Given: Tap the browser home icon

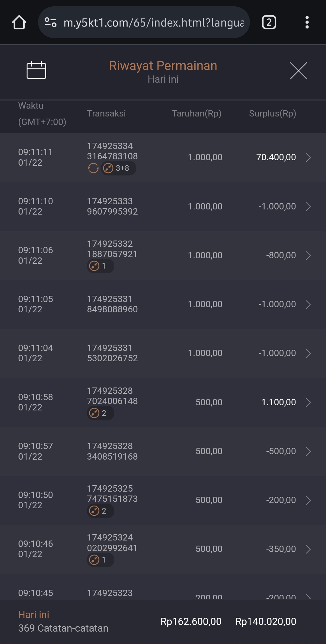Looking at the screenshot, I should click(x=19, y=22).
